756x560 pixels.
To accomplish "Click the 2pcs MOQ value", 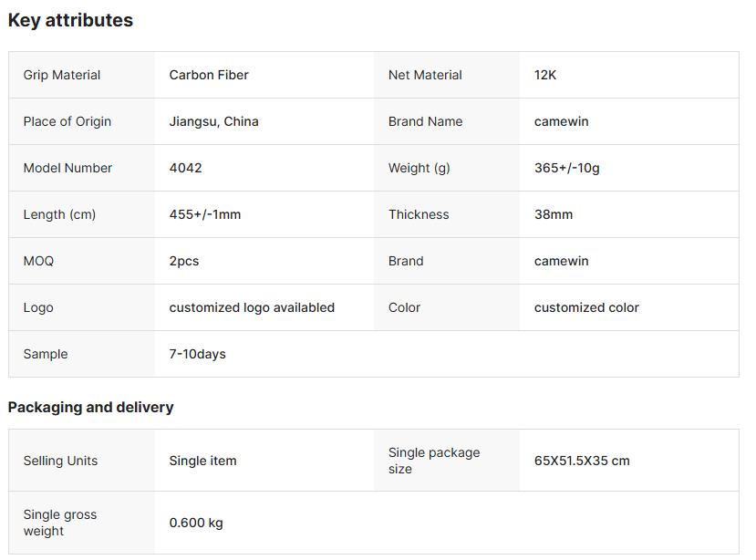I will tap(184, 261).
